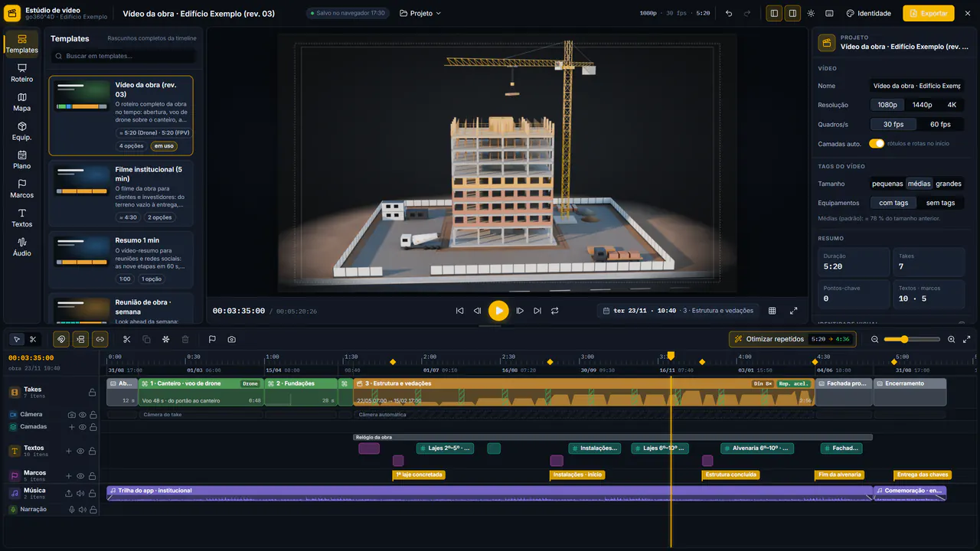Toggle the ripple edit button in timeline toolbar
The height and width of the screenshot is (551, 980).
coord(80,339)
